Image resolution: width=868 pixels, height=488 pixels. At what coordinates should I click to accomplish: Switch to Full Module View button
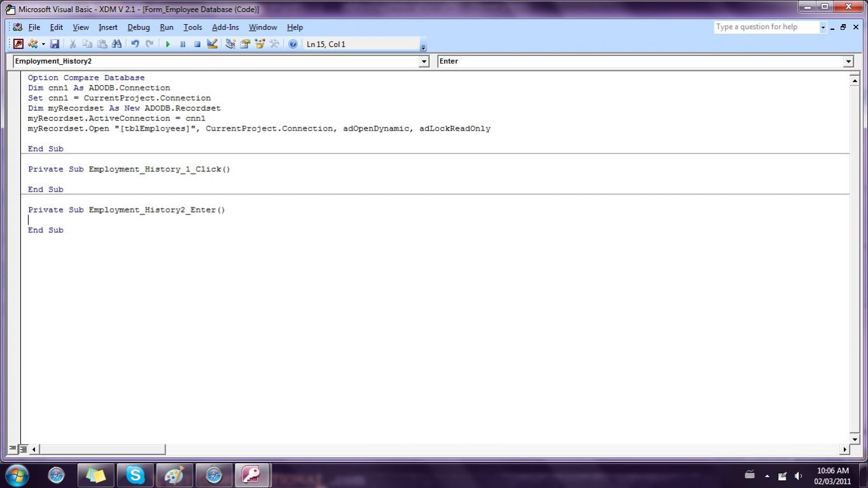23,449
